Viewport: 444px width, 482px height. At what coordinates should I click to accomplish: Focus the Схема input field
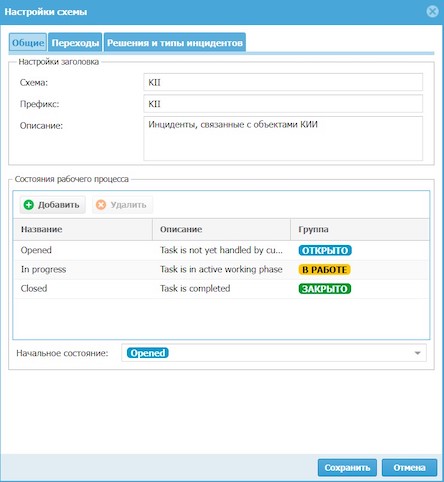coord(283,82)
